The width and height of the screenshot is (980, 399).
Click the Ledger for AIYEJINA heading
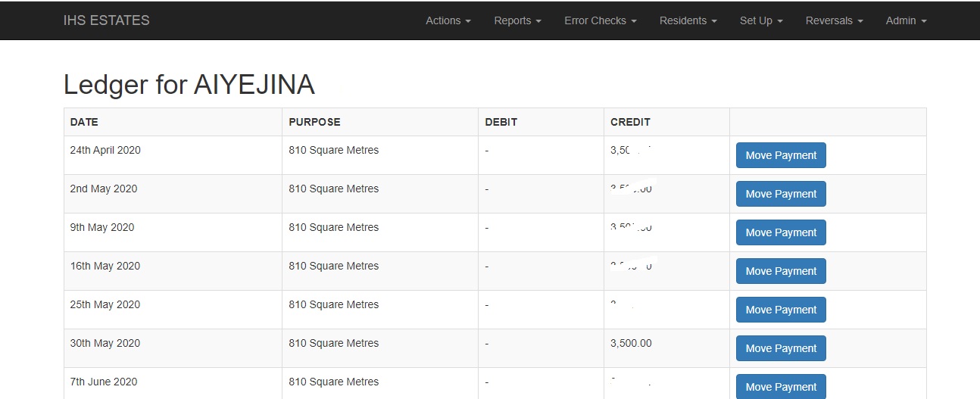click(189, 85)
